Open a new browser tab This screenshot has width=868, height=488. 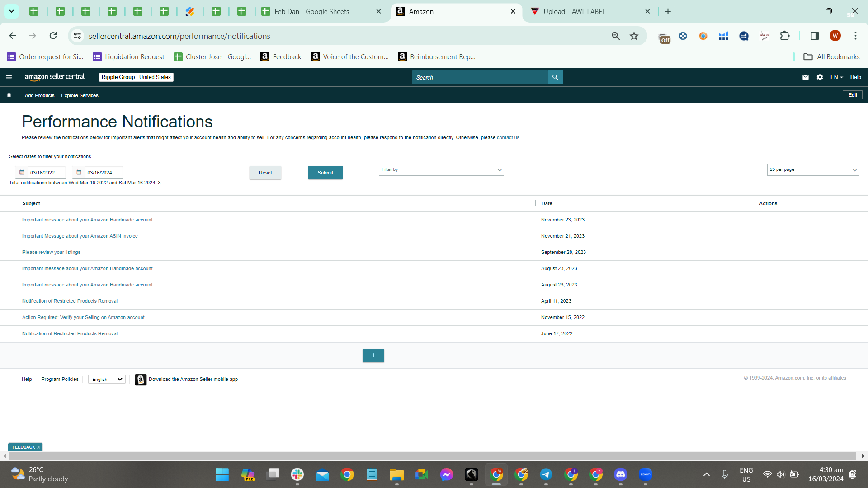point(668,11)
